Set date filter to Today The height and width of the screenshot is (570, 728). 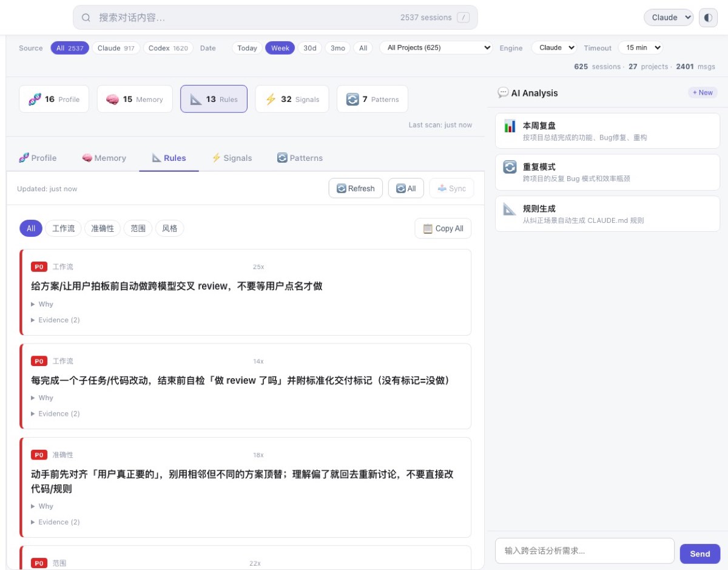click(247, 48)
